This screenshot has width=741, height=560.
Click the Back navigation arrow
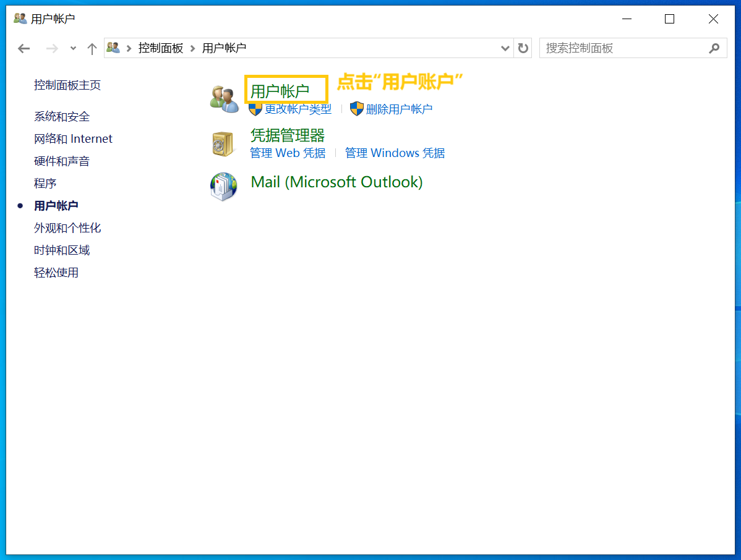pyautogui.click(x=24, y=48)
